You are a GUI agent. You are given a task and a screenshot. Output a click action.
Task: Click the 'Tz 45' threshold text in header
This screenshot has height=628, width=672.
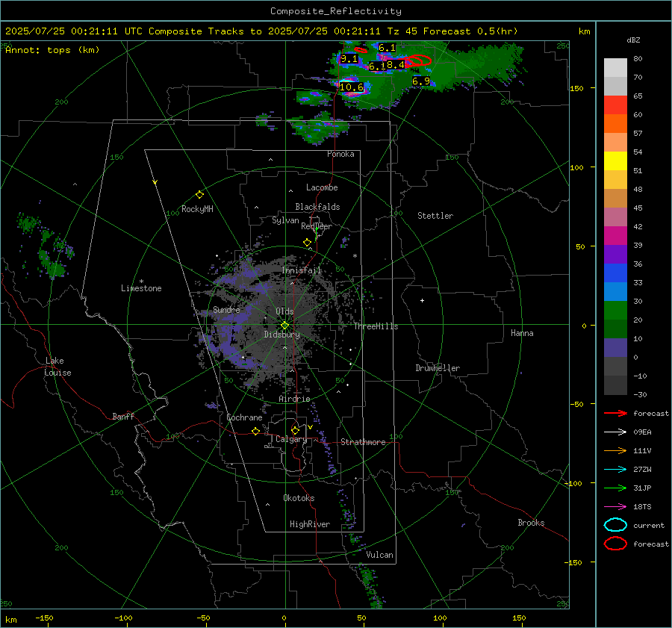[x=402, y=31]
